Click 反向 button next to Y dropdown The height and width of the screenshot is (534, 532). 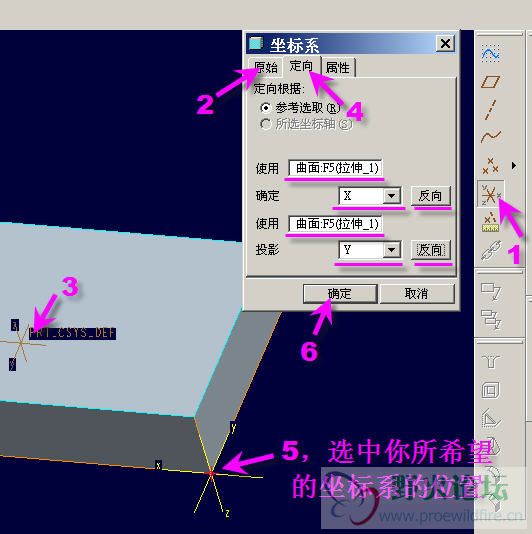431,250
